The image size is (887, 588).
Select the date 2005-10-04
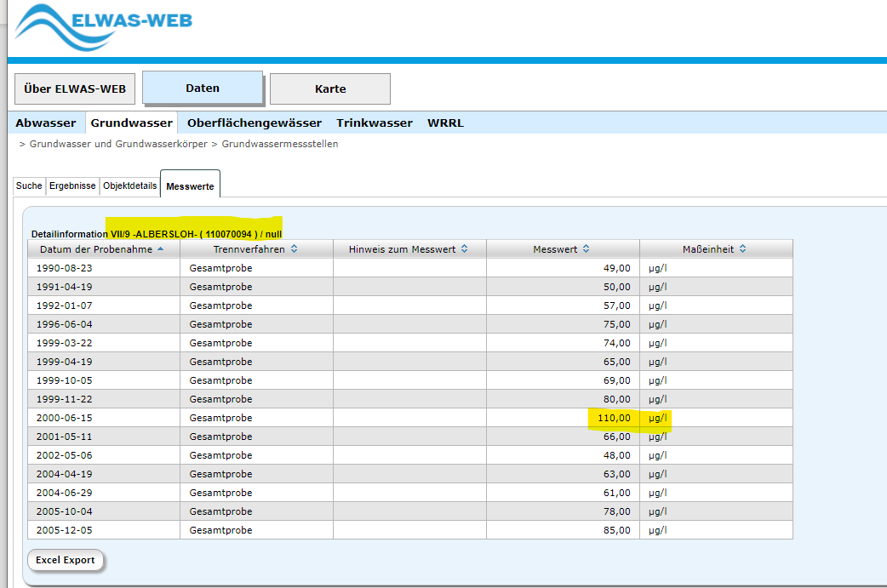65,511
